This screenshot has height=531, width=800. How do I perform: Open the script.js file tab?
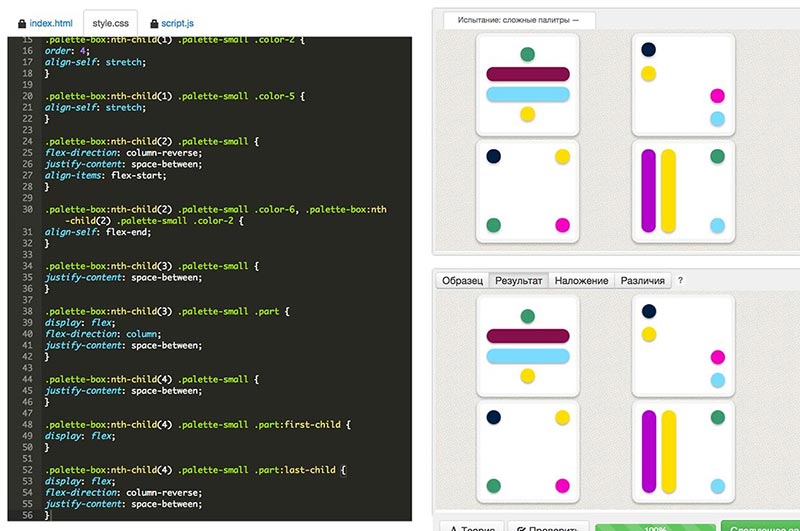tap(177, 21)
